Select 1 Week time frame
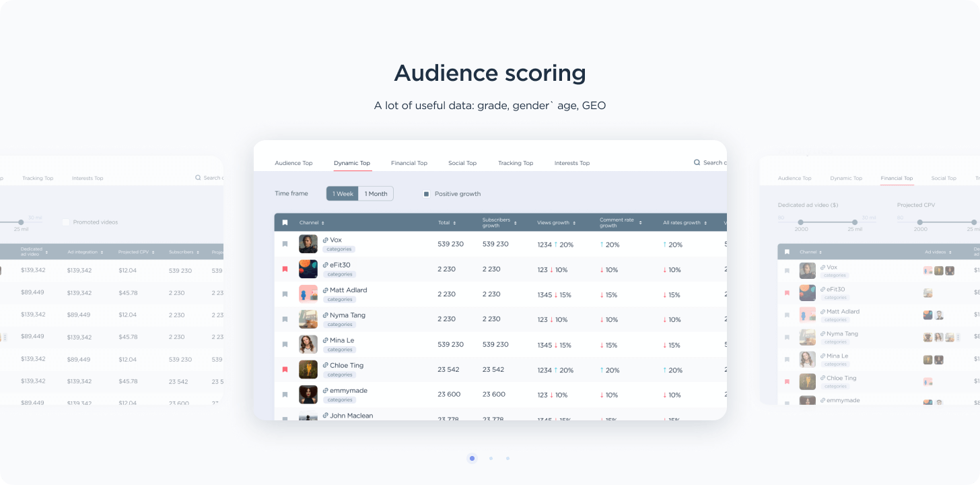The image size is (980, 485). tap(343, 194)
